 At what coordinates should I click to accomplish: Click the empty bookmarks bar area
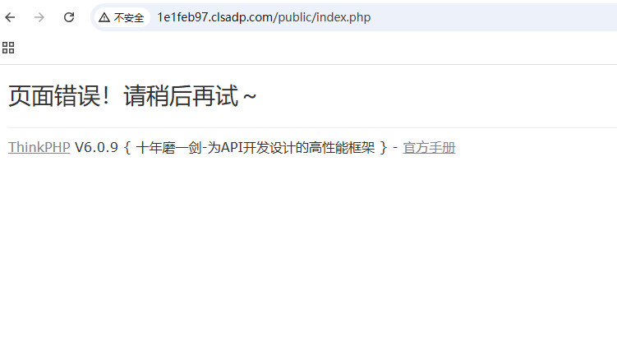(x=315, y=48)
